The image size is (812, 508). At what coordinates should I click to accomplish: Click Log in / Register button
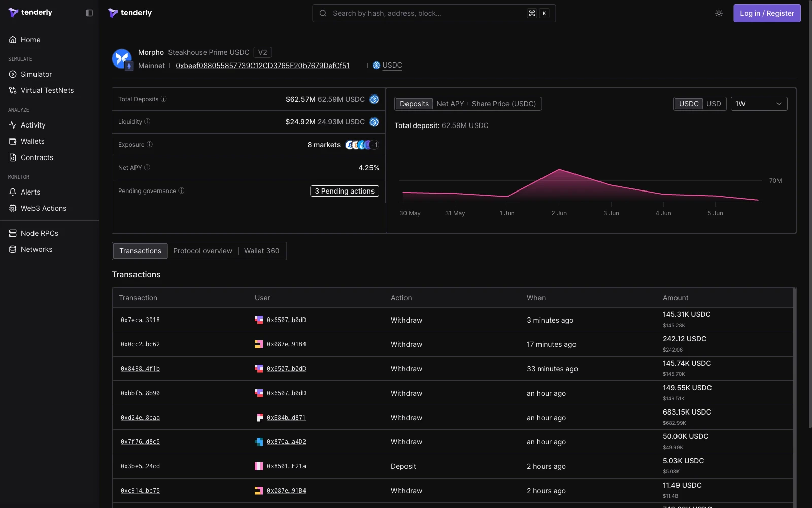767,13
